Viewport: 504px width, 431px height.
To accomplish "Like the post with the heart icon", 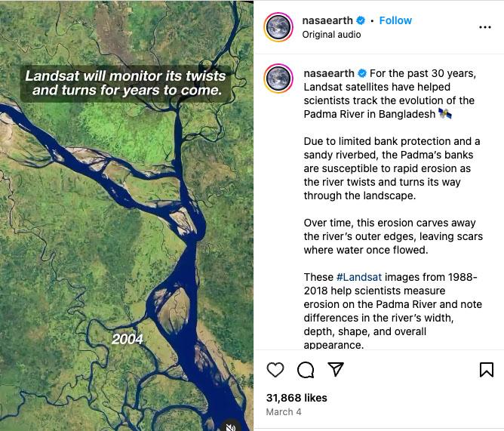I will click(275, 370).
